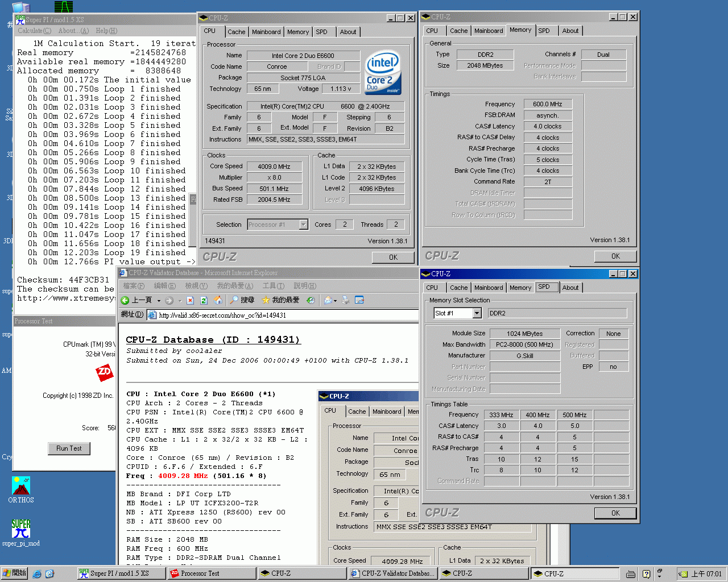The image size is (728, 582).
Task: Click Run Test in Processor Test window
Action: point(69,448)
